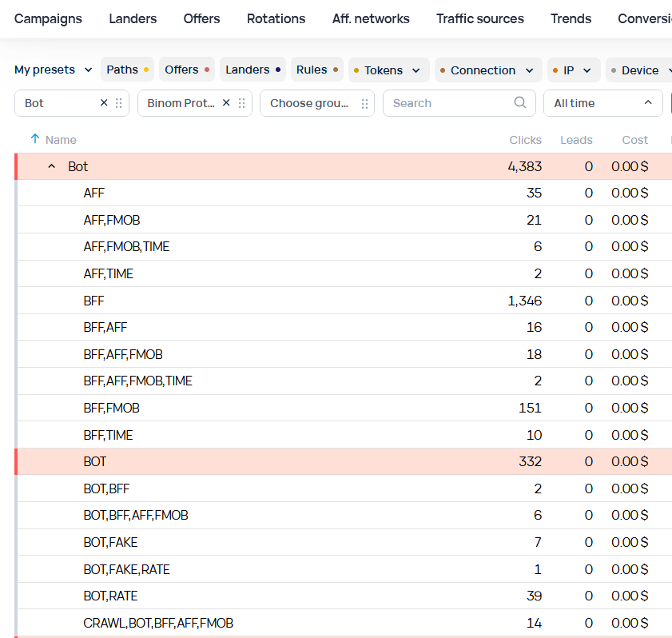
Task: Click the drag handle on Choose group field
Action: point(364,103)
